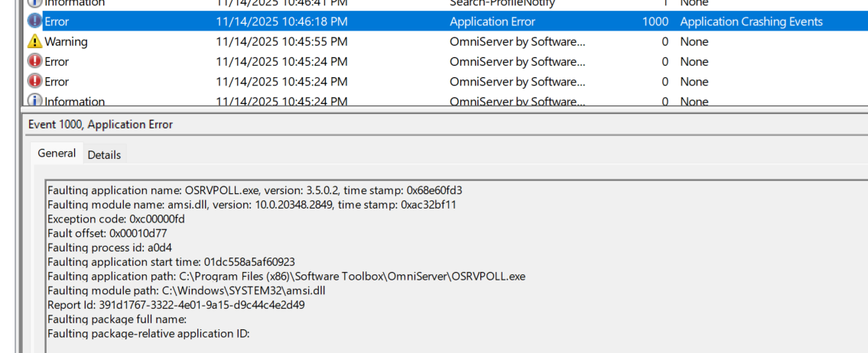This screenshot has height=353, width=868.
Task: Click the Exception code 0xc00000fd line
Action: pyautogui.click(x=116, y=219)
